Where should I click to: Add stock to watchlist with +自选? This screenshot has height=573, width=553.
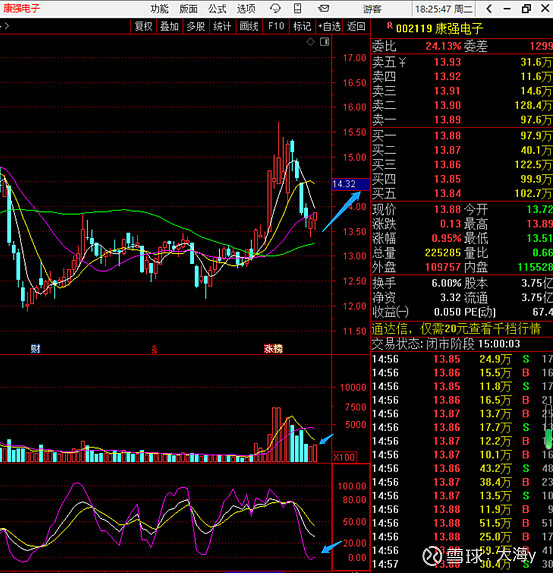point(329,26)
